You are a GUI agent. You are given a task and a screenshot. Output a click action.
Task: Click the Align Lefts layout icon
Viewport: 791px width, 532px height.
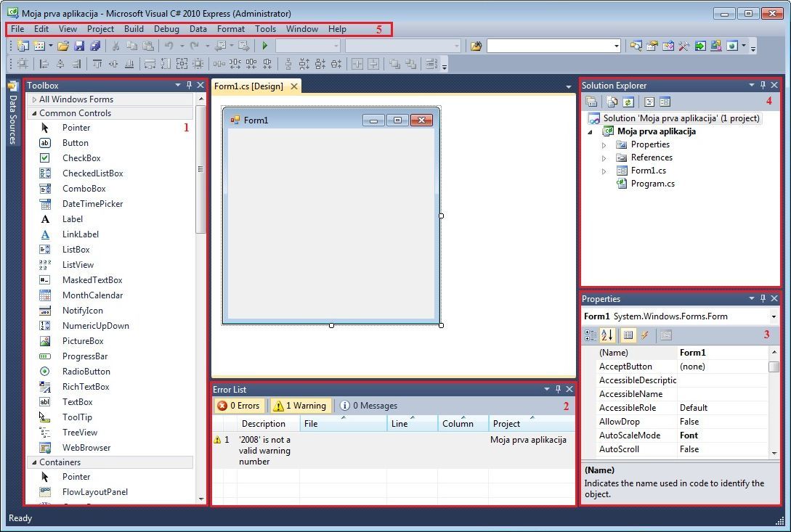click(44, 64)
